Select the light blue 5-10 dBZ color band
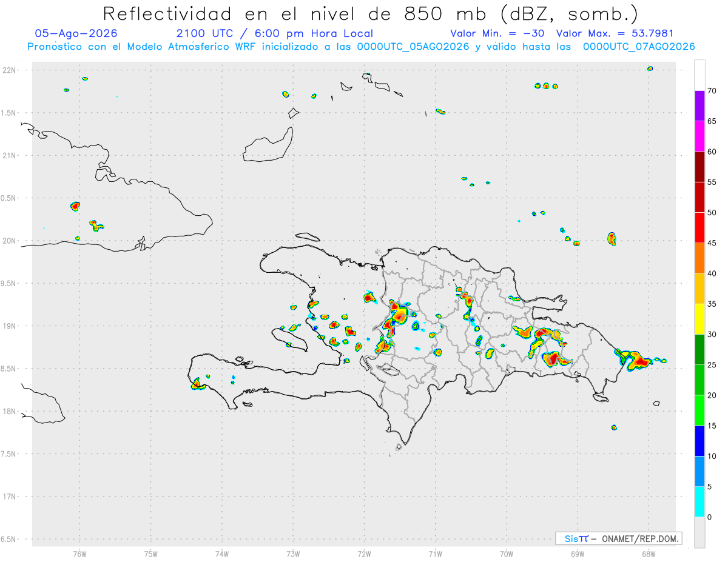This screenshot has width=728, height=562. click(699, 472)
